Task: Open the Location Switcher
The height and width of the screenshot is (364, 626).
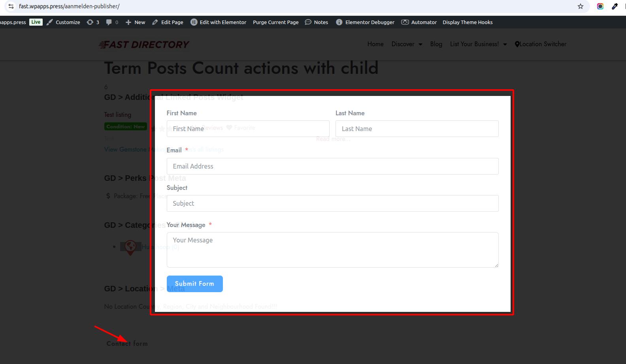Action: (x=540, y=44)
